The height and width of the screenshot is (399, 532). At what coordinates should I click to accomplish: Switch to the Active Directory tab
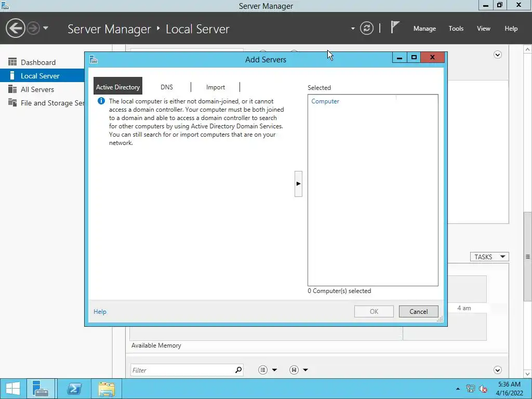pos(118,87)
